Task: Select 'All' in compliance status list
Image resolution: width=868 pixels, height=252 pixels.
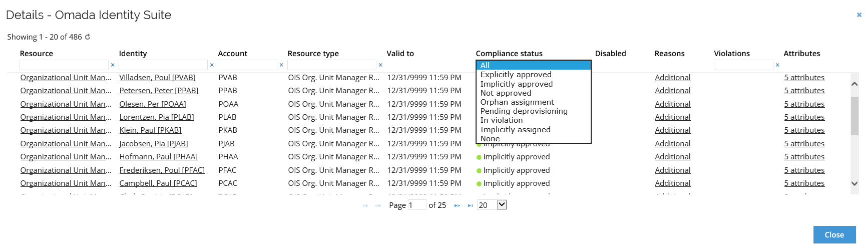Action: 534,65
